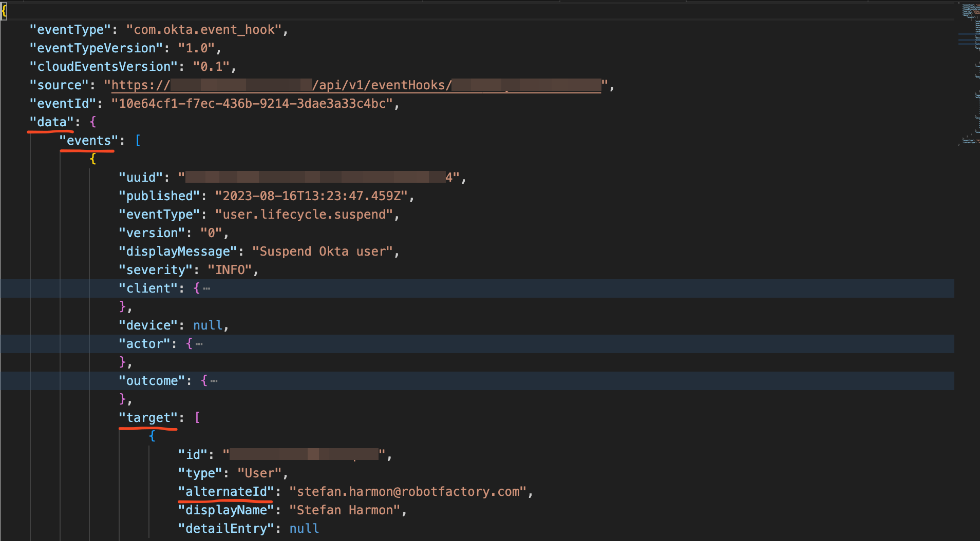Click the "client" key

148,288
